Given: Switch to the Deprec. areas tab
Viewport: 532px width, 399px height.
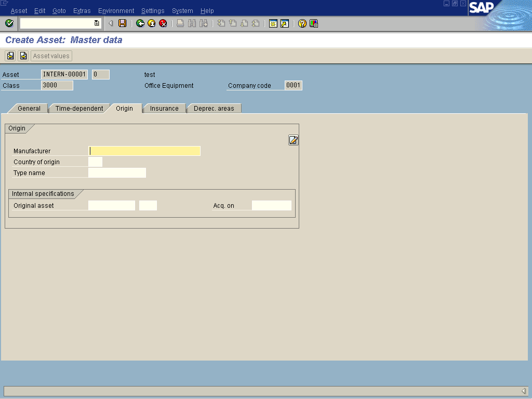Looking at the screenshot, I should point(214,109).
